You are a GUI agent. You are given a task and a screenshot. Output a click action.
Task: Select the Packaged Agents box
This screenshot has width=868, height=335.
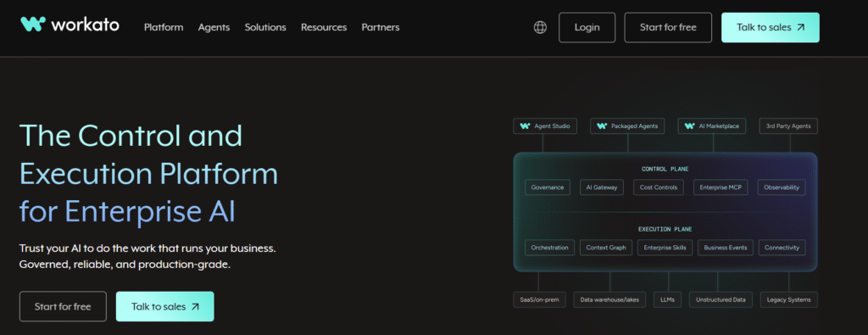pyautogui.click(x=627, y=126)
